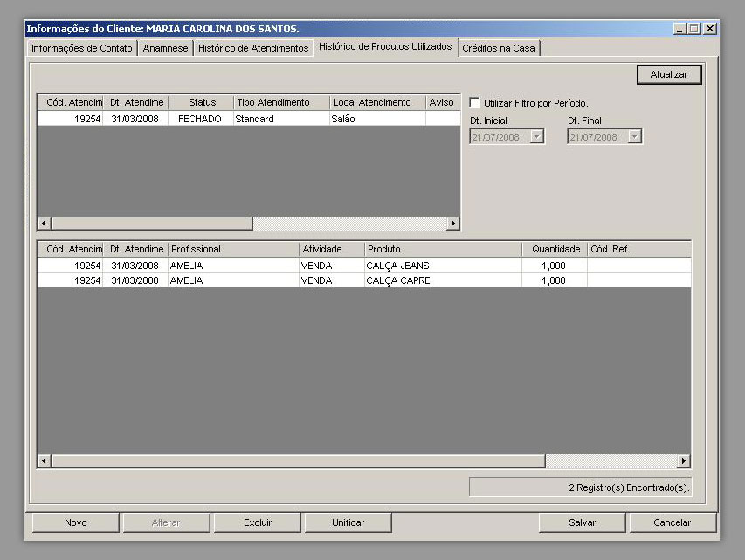Screen dimensions: 745x560
Task: Click the Unificar button
Action: click(348, 522)
